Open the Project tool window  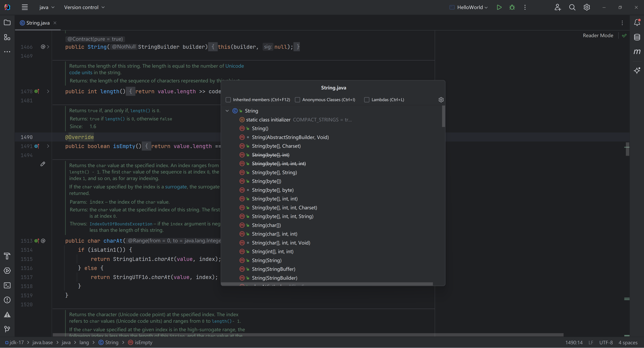pos(7,23)
